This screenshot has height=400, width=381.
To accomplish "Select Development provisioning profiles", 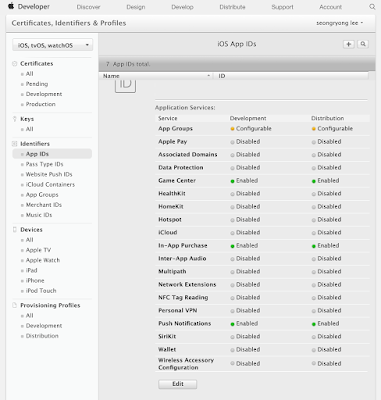I will coord(44,326).
